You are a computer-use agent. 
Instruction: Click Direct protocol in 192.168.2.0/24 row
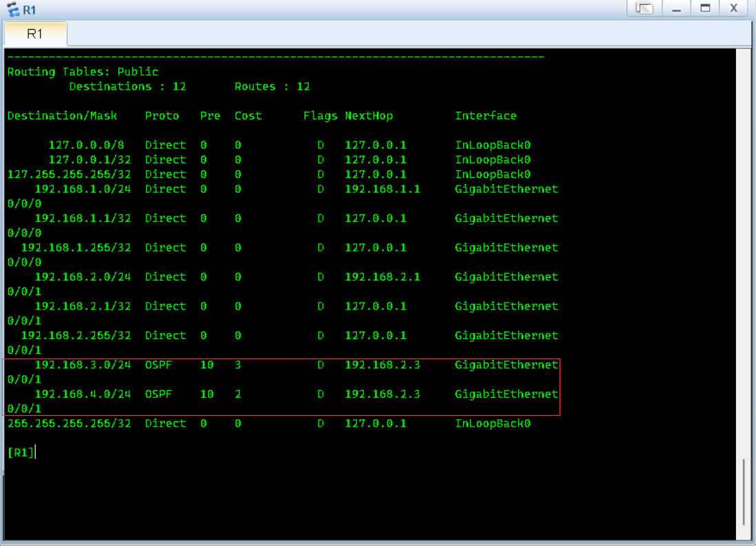165,277
